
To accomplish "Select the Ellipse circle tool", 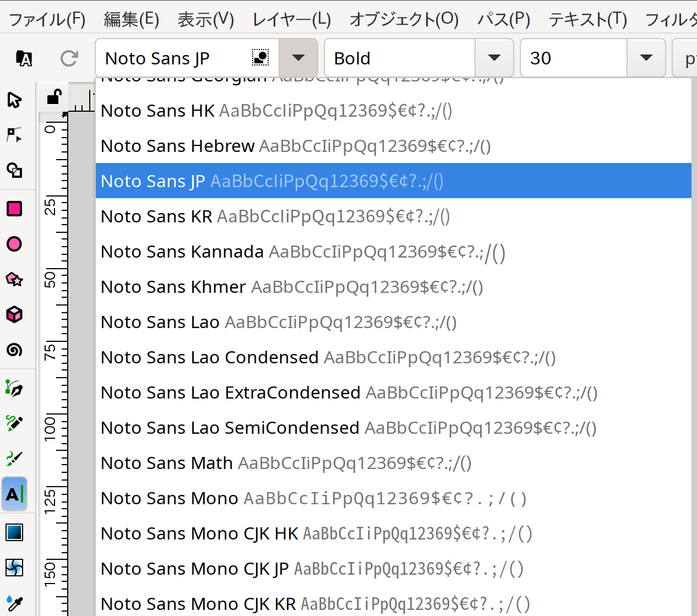I will (x=14, y=244).
